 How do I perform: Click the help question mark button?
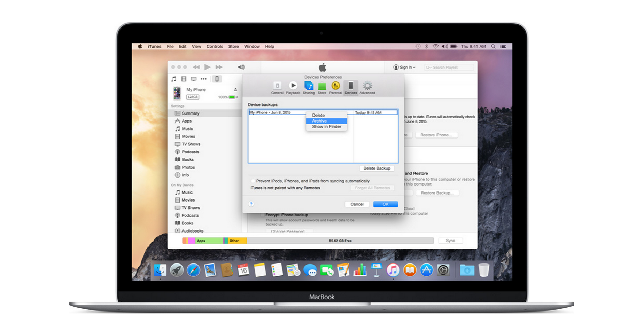click(251, 204)
